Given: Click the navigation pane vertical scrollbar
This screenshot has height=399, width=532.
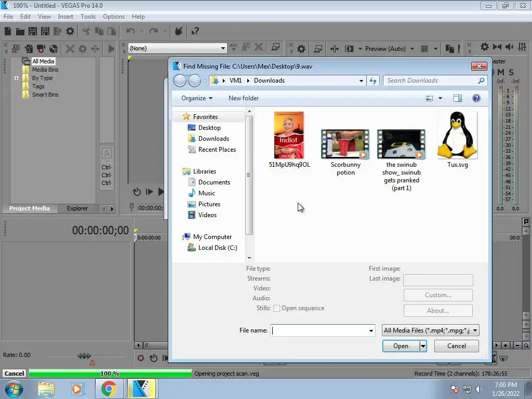Looking at the screenshot, I should [249, 176].
